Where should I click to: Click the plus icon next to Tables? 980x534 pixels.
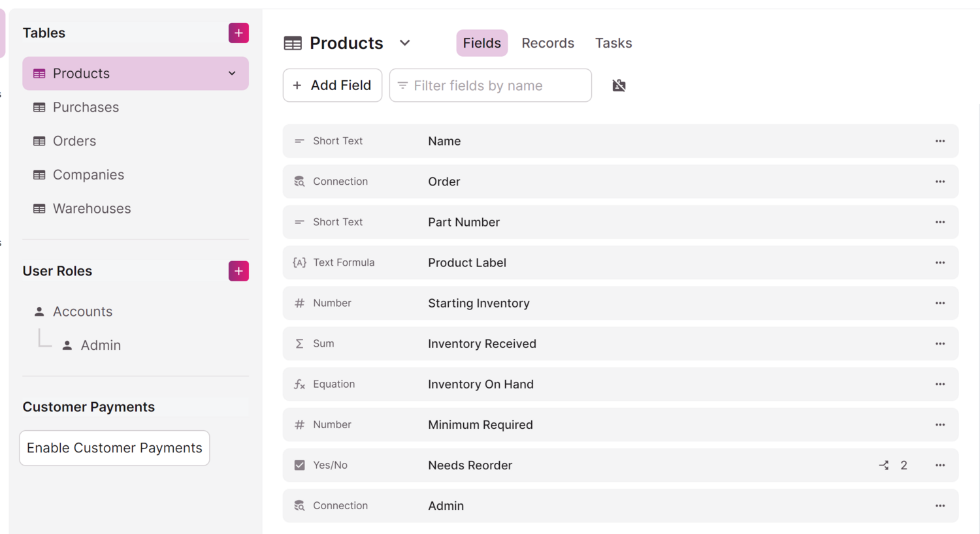238,33
